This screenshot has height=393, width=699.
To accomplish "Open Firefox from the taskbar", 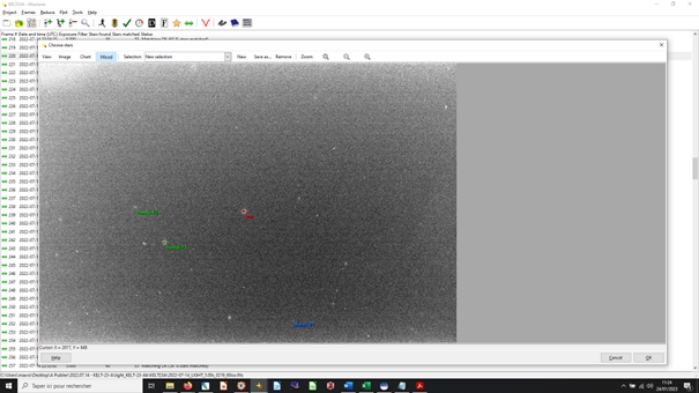I will pyautogui.click(x=188, y=386).
